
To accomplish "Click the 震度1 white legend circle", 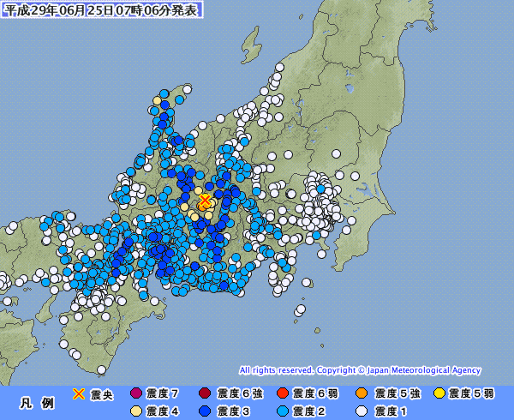I will [x=362, y=411].
